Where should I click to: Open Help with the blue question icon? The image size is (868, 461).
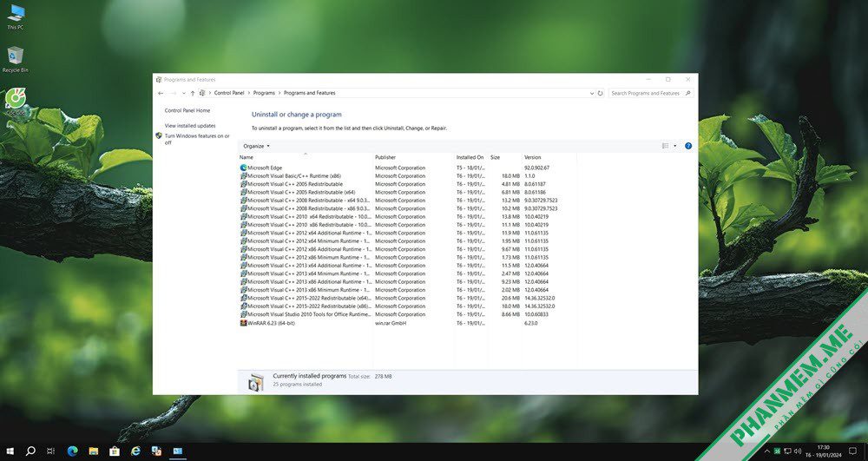tap(688, 146)
